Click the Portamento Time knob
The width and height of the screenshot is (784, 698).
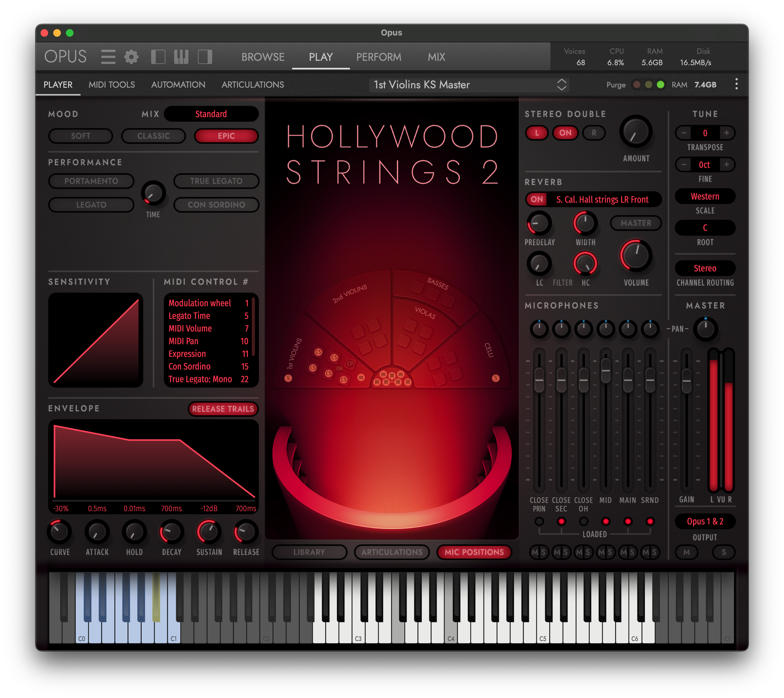(153, 193)
